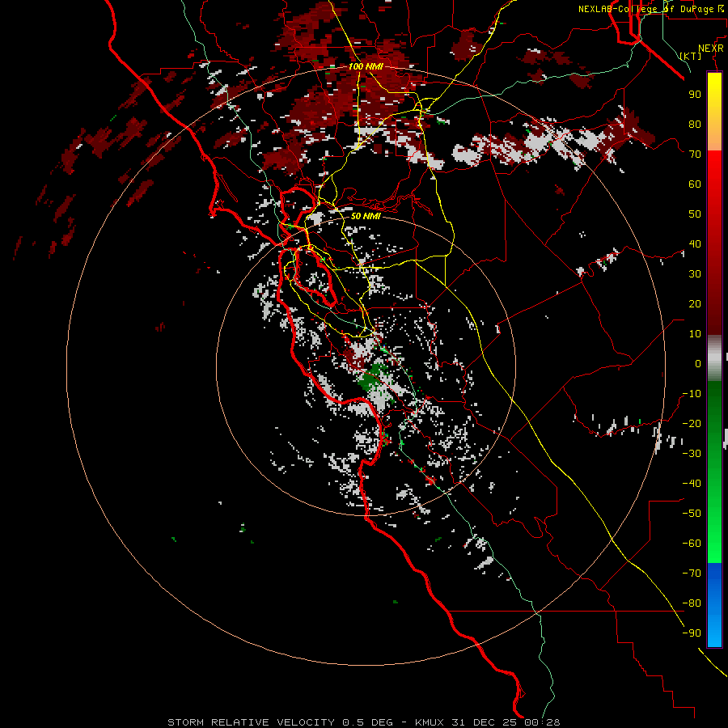728x728 pixels.
Task: Click the 50 NMI range ring label
Action: click(366, 216)
